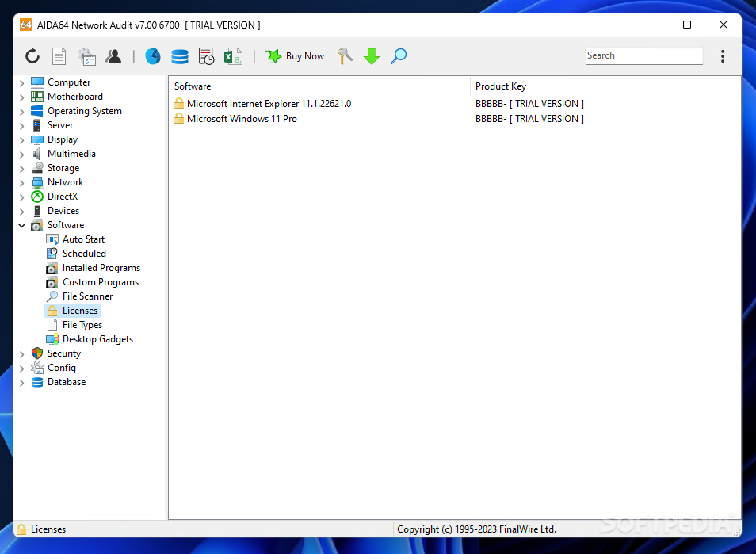Click the blue database stack toolbar icon
The width and height of the screenshot is (756, 554).
[x=180, y=56]
